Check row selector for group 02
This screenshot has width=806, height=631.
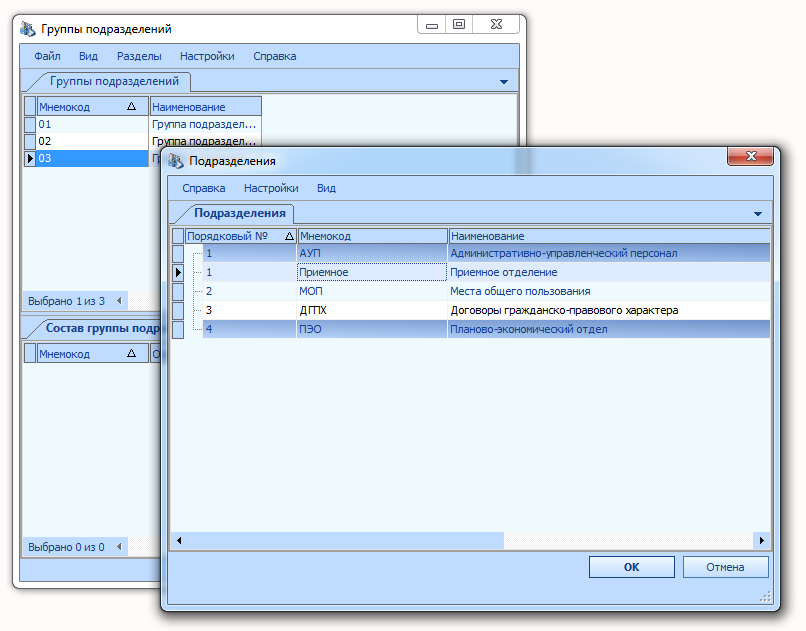pos(30,141)
